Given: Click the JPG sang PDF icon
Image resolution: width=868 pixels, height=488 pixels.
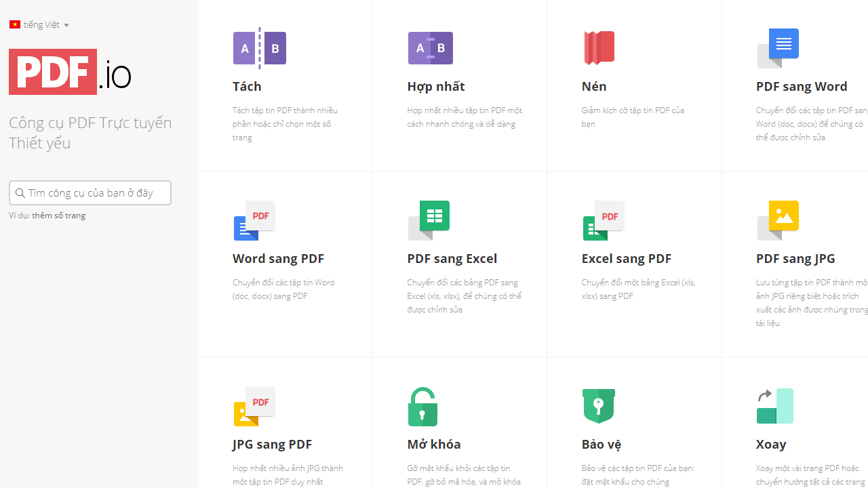Looking at the screenshot, I should click(254, 406).
